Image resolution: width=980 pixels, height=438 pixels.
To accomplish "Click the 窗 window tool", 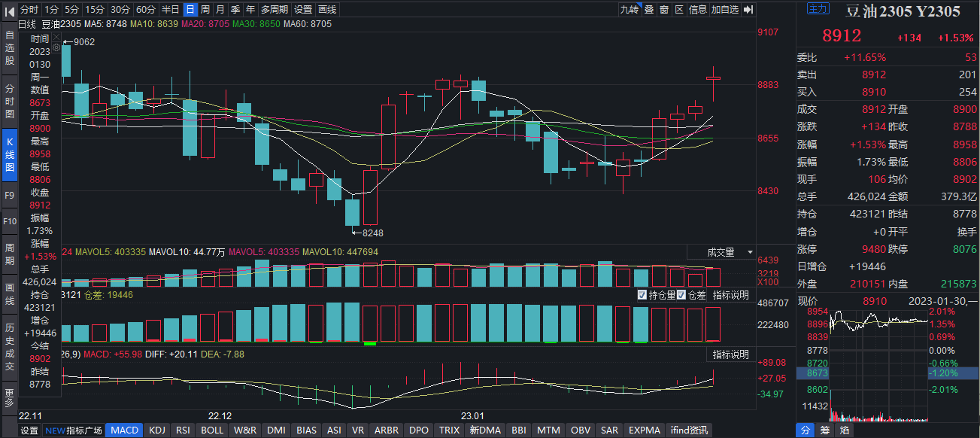I will tap(664, 10).
